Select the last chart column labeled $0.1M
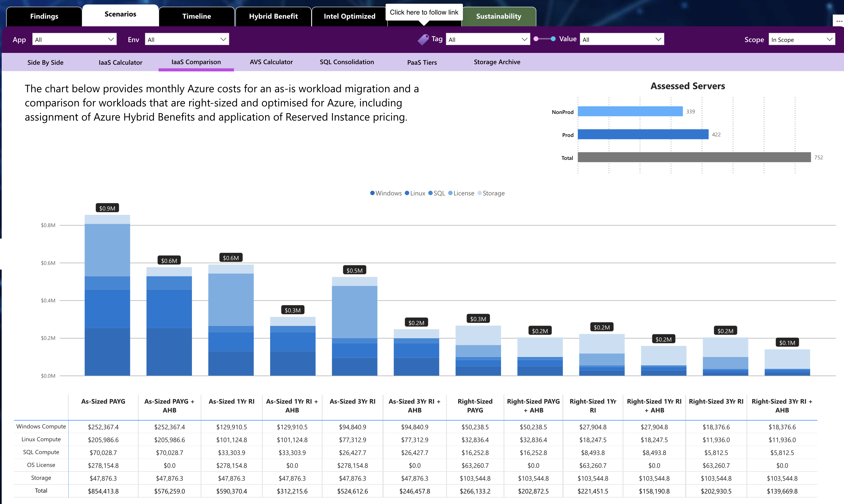 (787, 362)
